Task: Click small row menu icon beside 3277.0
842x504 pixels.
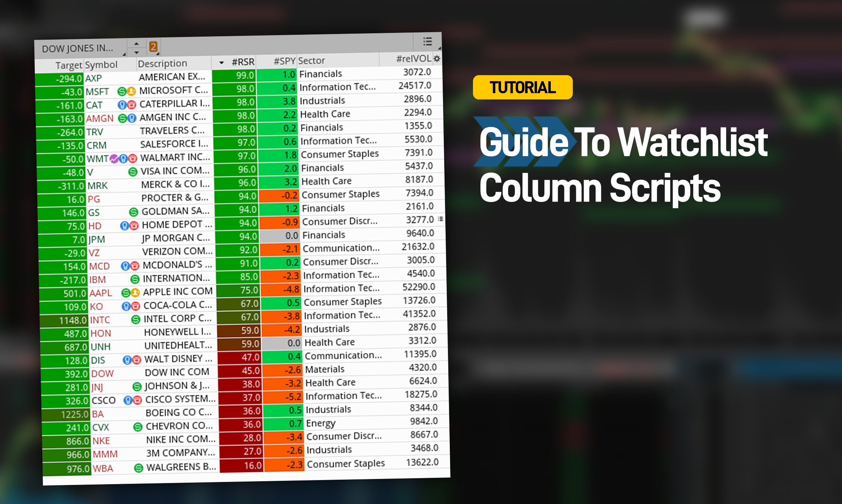Action: tap(440, 219)
